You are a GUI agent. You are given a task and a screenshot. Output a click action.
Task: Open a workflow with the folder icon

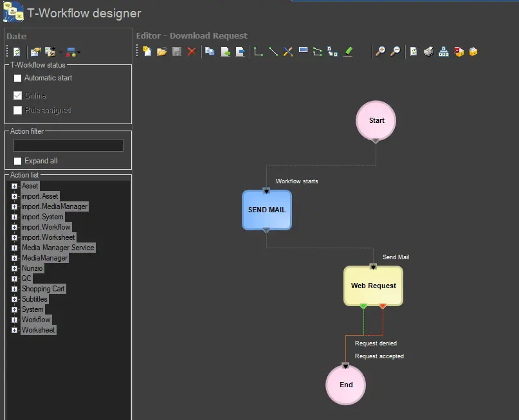tap(161, 51)
